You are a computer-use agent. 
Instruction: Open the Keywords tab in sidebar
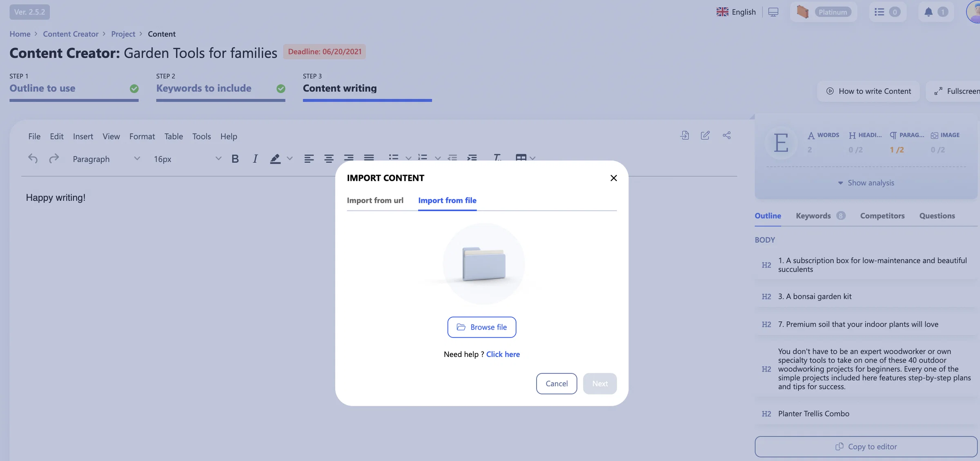point(813,216)
